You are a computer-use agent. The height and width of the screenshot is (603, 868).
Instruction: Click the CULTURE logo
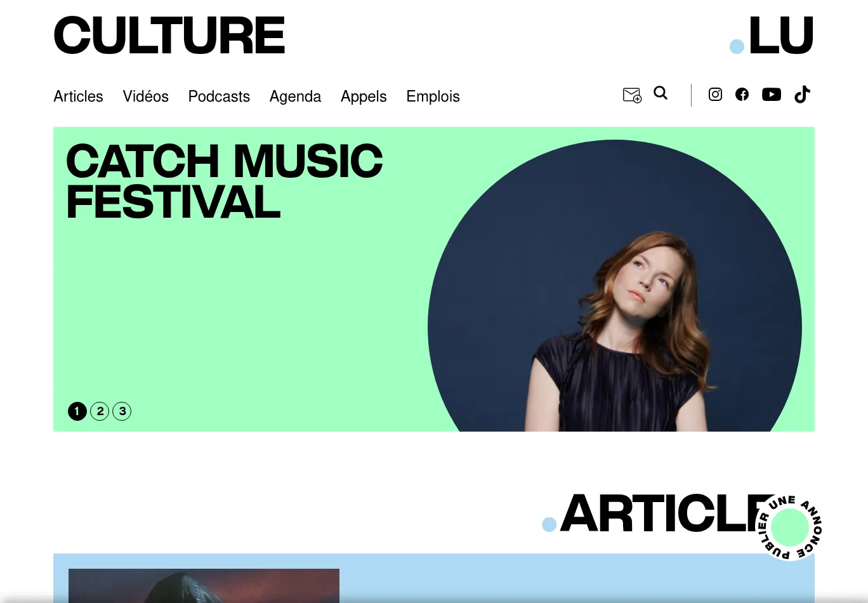coord(169,36)
